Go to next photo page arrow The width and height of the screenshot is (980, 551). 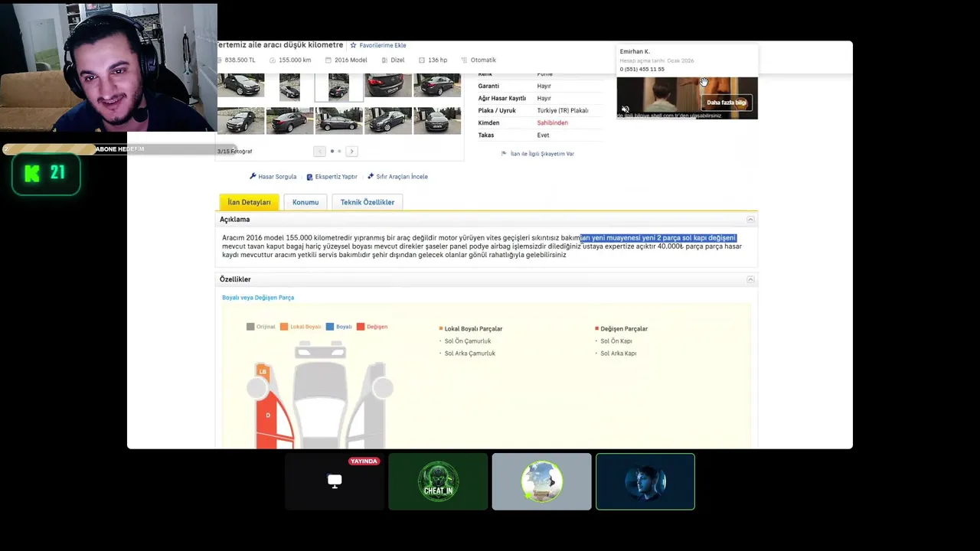coord(351,152)
